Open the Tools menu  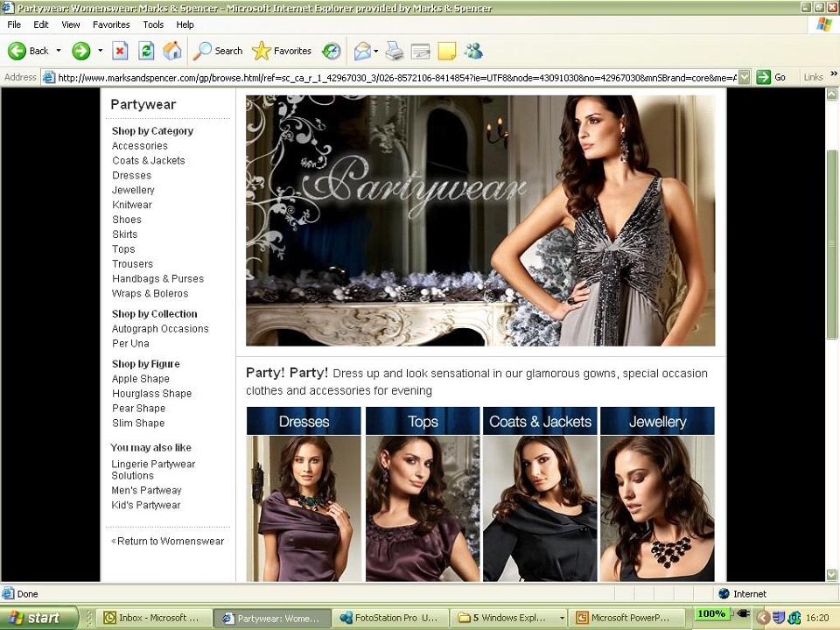point(153,24)
